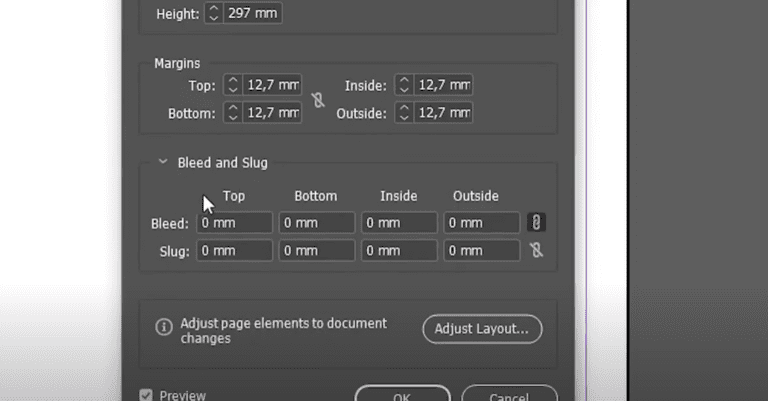Click the Top margin stepper arrows

(233, 86)
